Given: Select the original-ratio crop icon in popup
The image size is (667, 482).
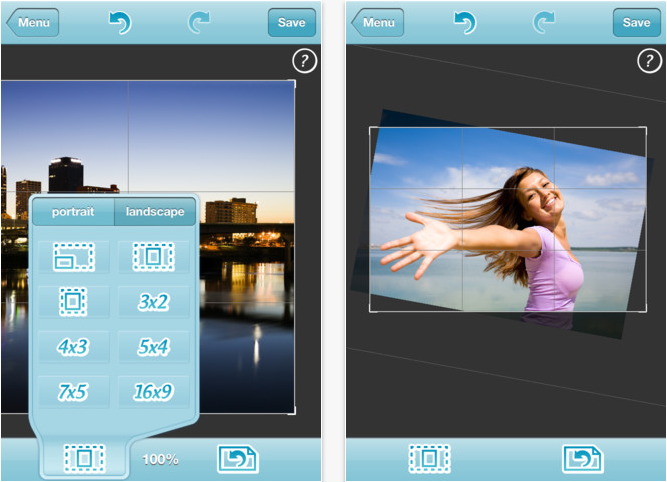Looking at the screenshot, I should point(154,257).
